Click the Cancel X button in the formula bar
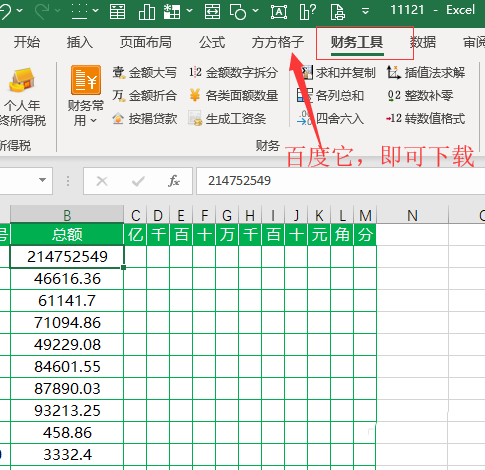485x470 pixels. click(x=102, y=181)
